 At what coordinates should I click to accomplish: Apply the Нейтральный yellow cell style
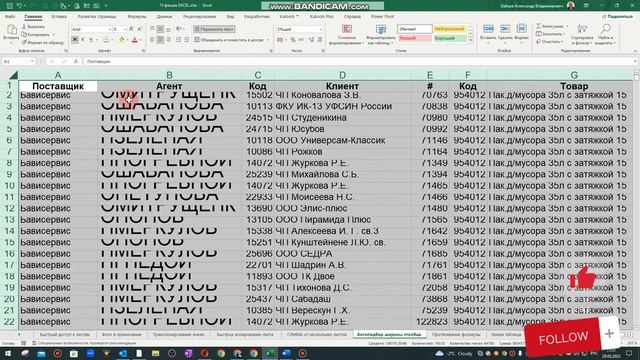coord(449,29)
